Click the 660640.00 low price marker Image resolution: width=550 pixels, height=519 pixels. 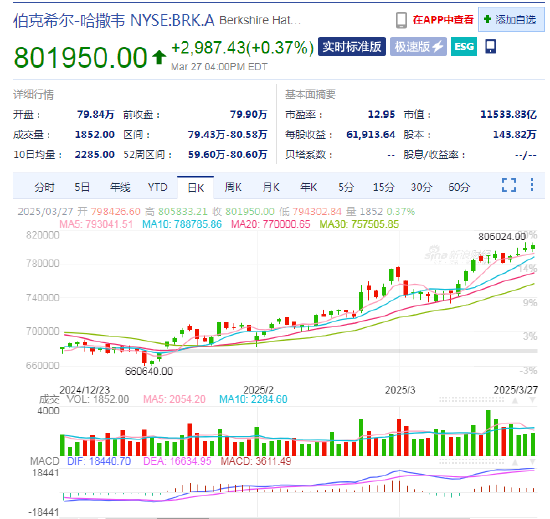coord(149,371)
